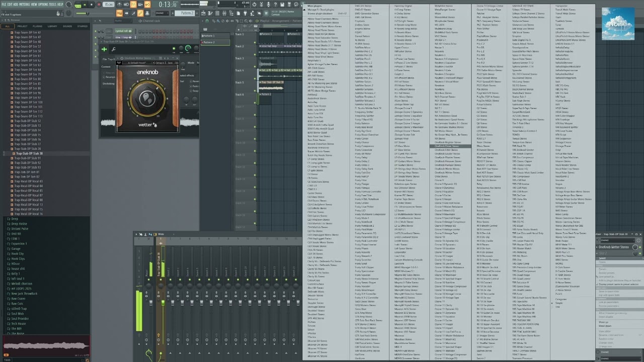Click the save project disk icon
This screenshot has height=362, width=644.
click(282, 5)
